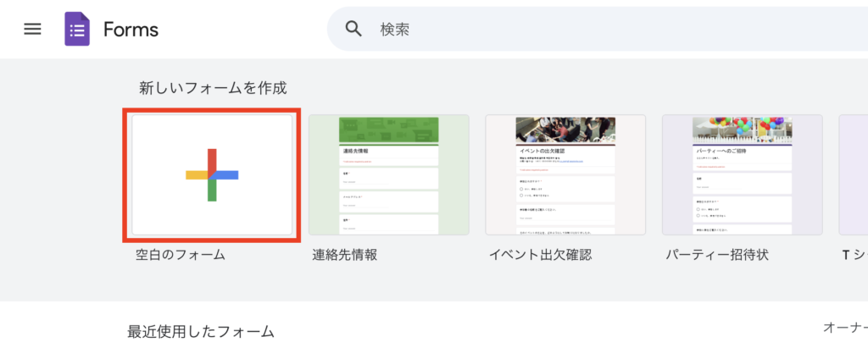
Task: Click the magnifier search icon
Action: [x=353, y=29]
